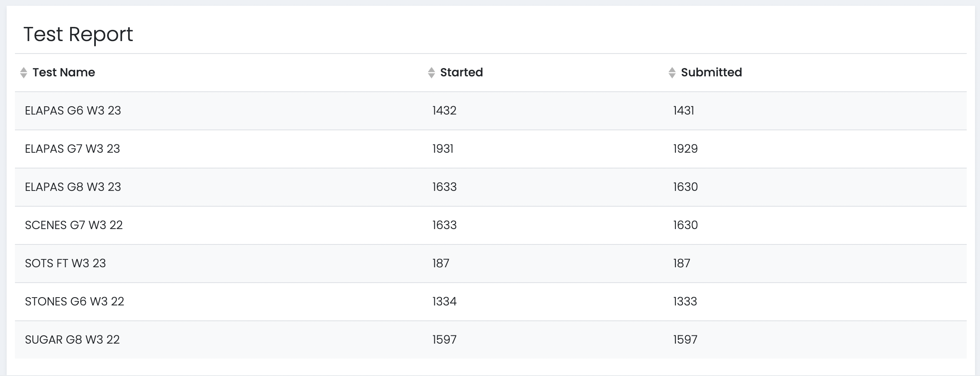Sort table by Started header text
Image resolution: width=980 pixels, height=376 pixels.
[x=461, y=73]
